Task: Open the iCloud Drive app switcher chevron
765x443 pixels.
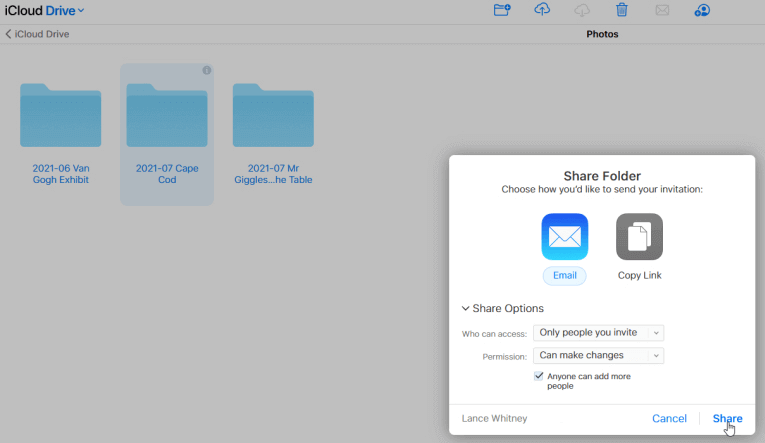Action: click(81, 10)
